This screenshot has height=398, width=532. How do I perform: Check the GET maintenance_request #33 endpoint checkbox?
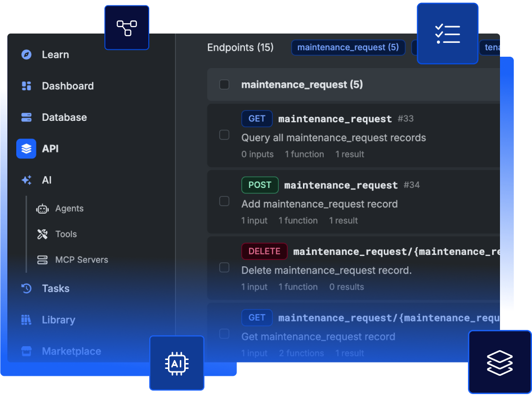[x=224, y=135]
